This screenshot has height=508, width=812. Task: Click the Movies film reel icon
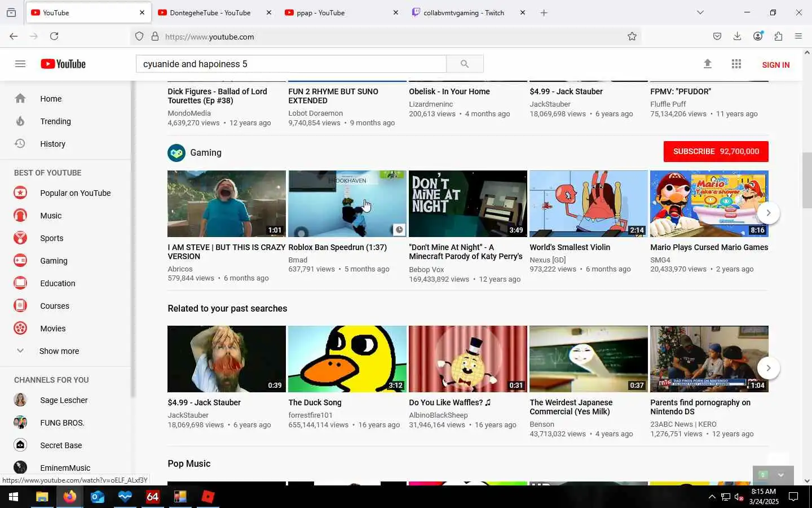pyautogui.click(x=20, y=329)
